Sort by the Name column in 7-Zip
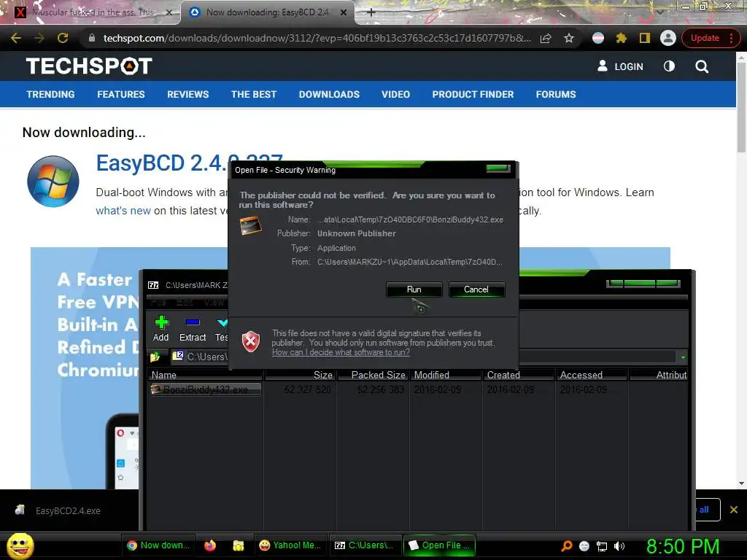747x560 pixels. pyautogui.click(x=205, y=375)
